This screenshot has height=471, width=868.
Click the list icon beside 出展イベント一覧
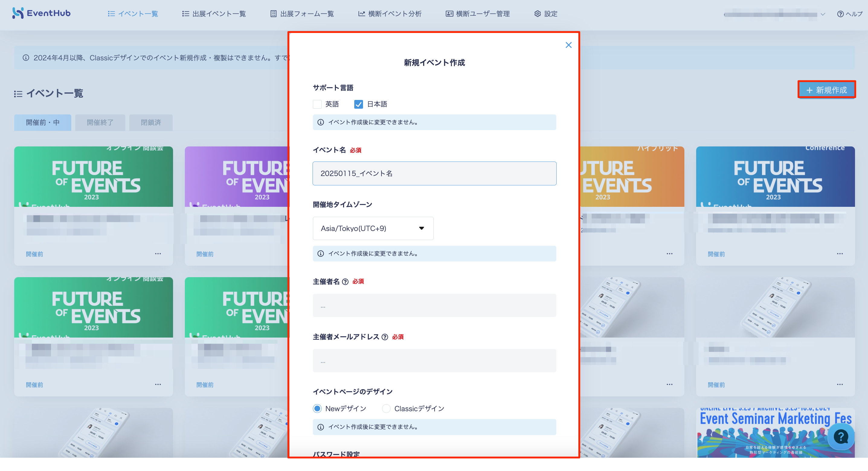pyautogui.click(x=185, y=14)
